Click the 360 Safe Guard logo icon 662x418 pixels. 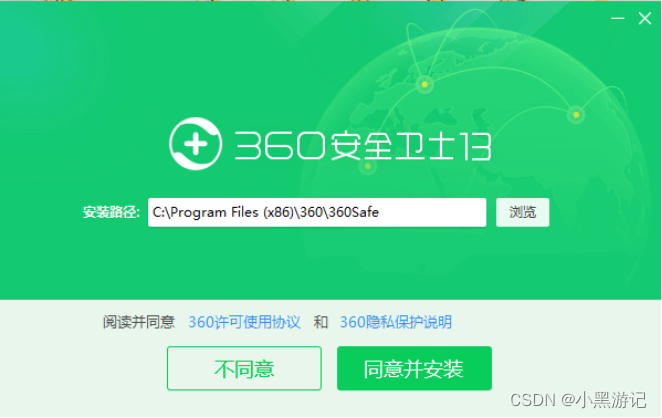pos(195,144)
